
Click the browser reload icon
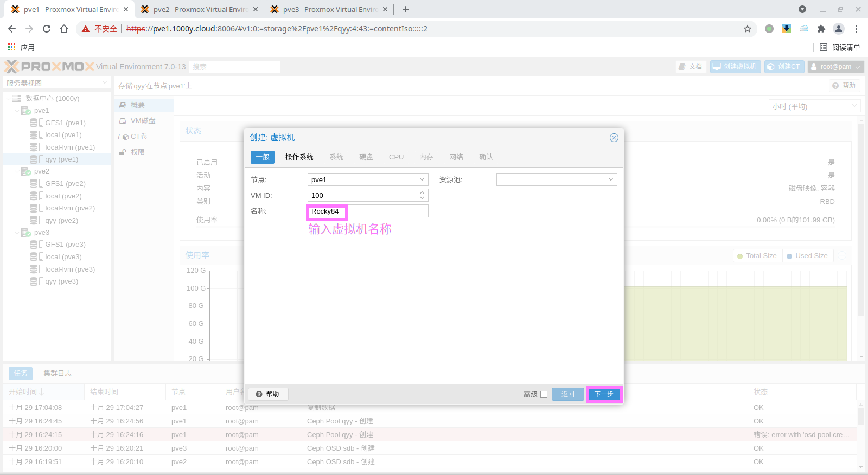[x=47, y=29]
